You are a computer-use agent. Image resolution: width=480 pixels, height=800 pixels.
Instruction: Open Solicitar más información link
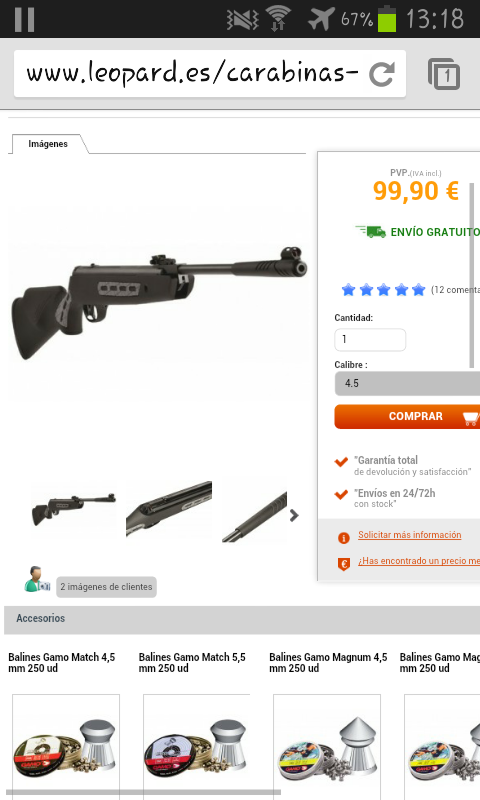[410, 535]
